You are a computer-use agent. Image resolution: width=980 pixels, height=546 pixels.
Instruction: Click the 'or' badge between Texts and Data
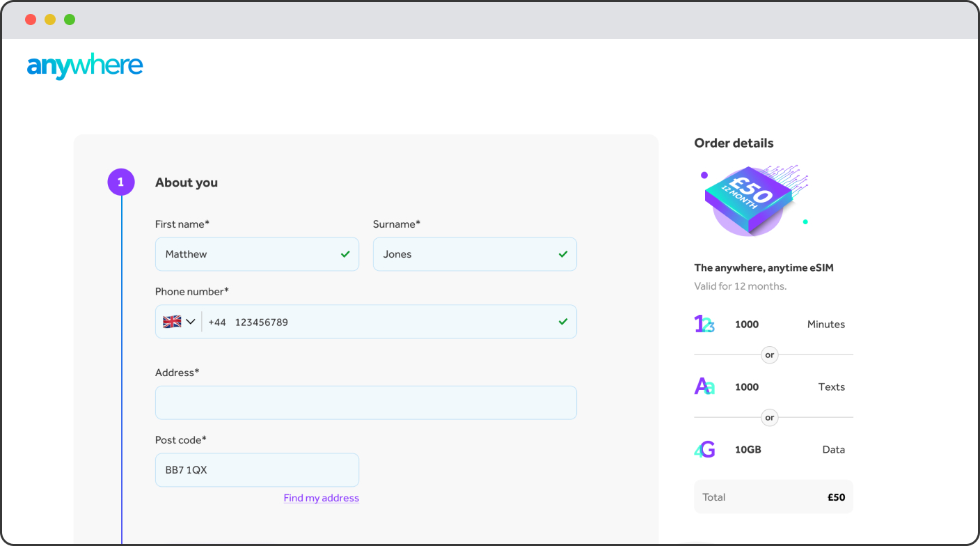click(769, 418)
